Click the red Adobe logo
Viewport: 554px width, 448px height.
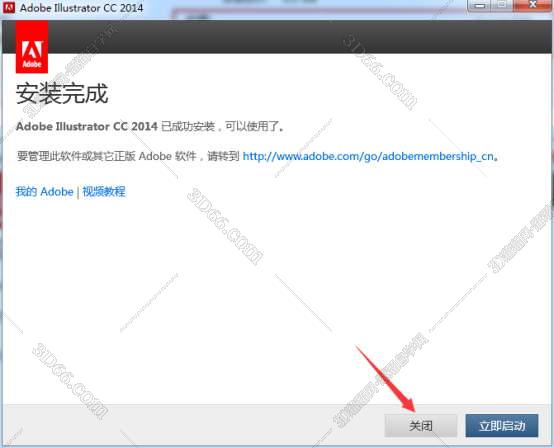[x=32, y=47]
